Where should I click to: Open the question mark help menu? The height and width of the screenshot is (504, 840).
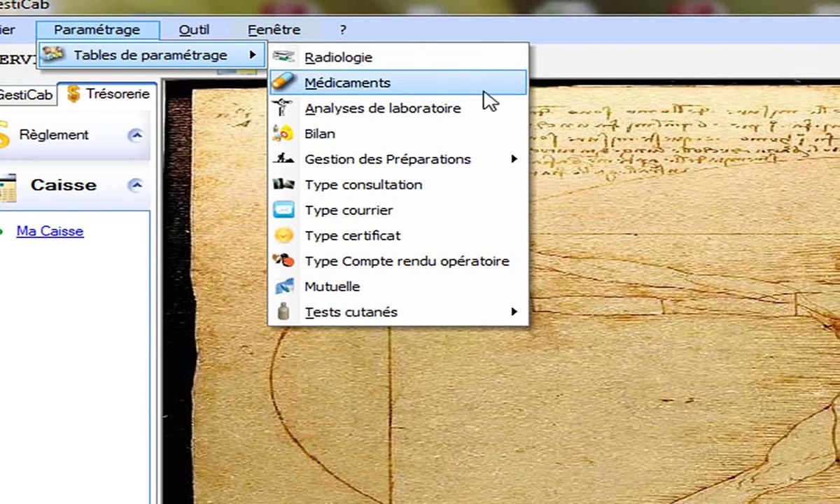pyautogui.click(x=343, y=30)
